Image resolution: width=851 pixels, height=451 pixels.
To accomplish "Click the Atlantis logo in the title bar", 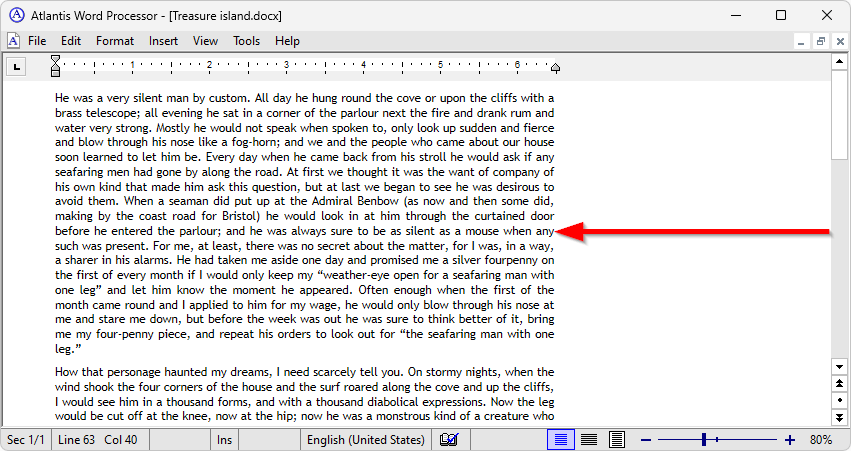I will click(x=17, y=15).
